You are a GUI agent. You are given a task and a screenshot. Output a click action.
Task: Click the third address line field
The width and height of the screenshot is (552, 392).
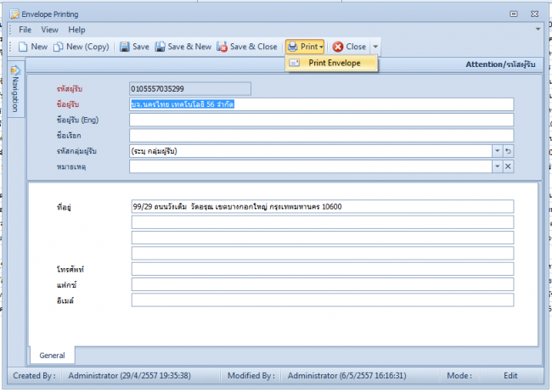(323, 238)
